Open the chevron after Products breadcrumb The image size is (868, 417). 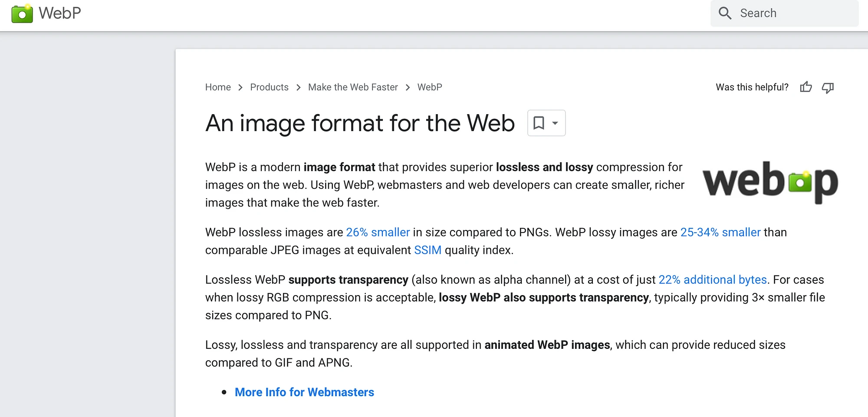[298, 87]
